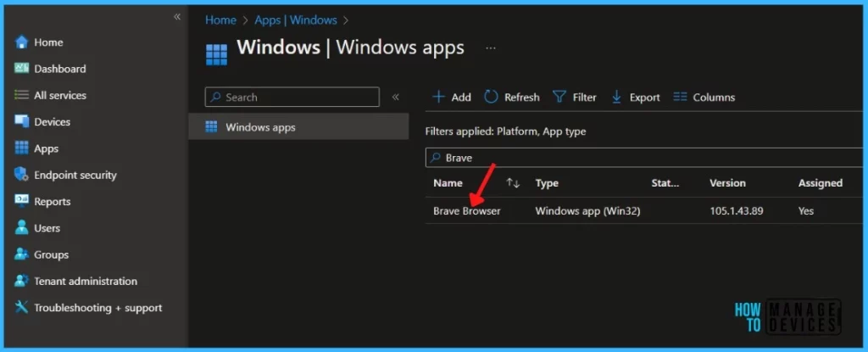868x352 pixels.
Task: Open Tenant administration
Action: [75, 281]
